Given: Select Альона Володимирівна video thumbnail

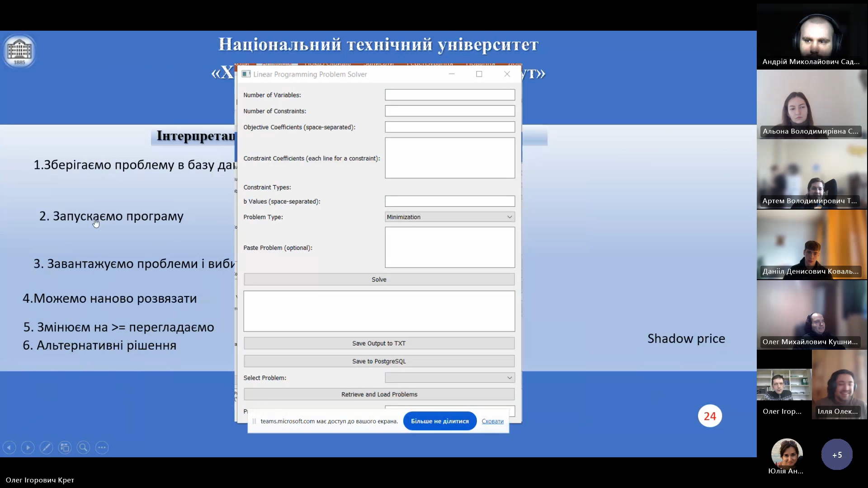Looking at the screenshot, I should click(x=811, y=105).
